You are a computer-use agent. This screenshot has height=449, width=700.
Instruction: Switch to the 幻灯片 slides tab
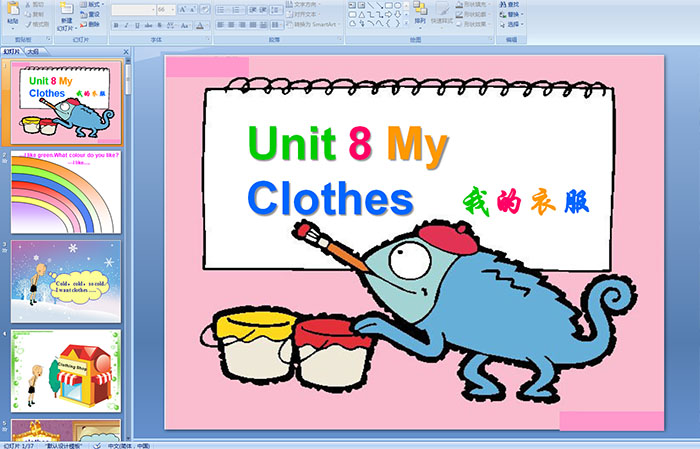[12, 52]
